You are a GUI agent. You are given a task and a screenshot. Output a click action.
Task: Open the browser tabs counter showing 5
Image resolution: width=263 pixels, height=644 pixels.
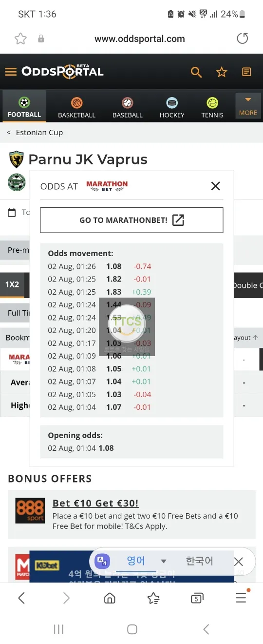point(197,598)
